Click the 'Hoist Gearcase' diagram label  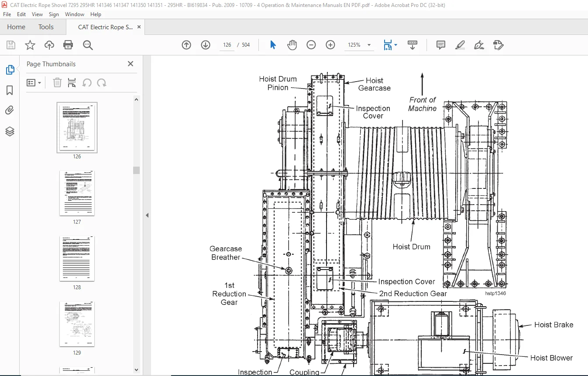(374, 84)
